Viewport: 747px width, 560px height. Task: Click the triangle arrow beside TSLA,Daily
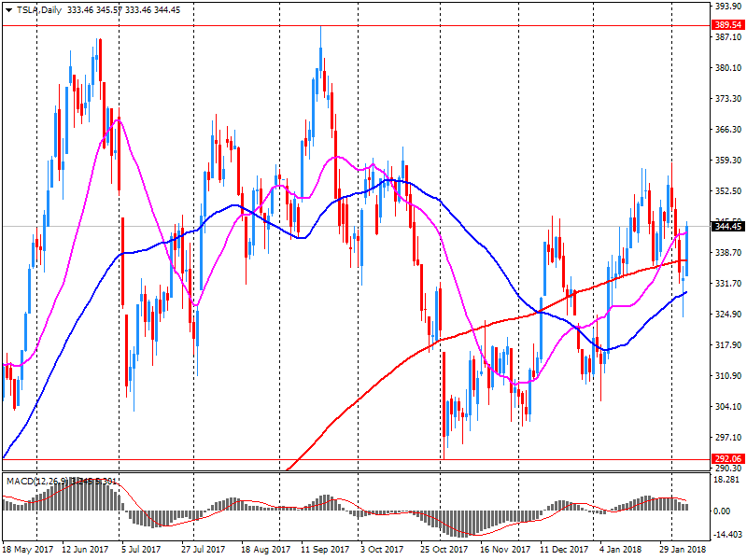9,10
